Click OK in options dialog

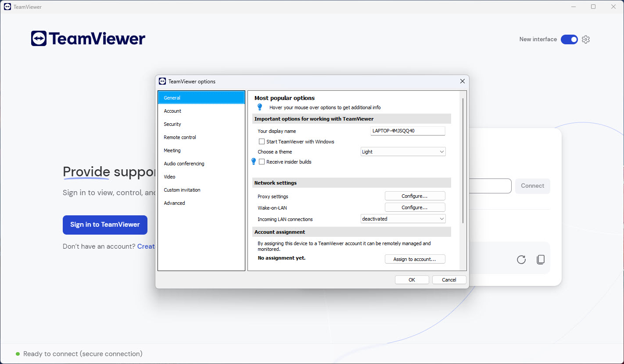coord(412,280)
